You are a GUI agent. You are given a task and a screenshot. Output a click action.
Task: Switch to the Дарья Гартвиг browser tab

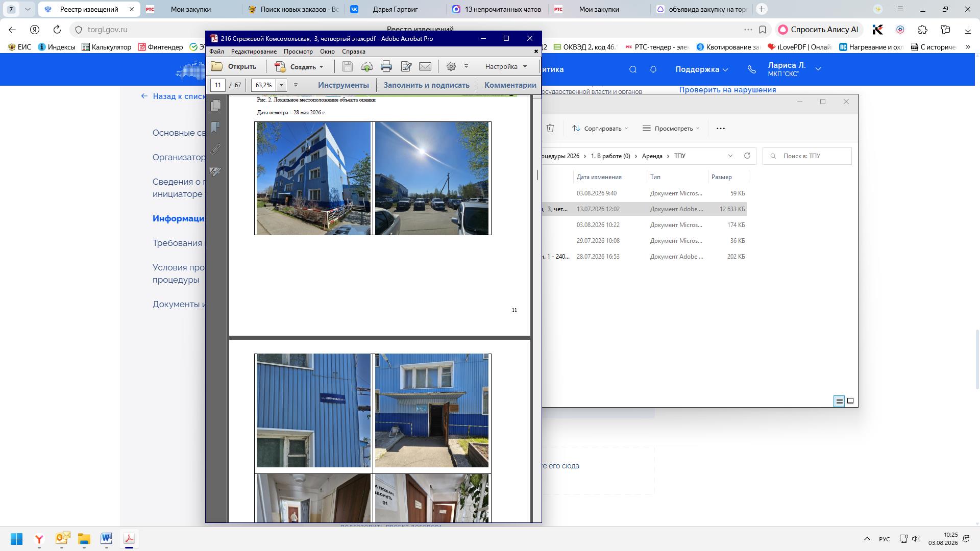tap(395, 9)
